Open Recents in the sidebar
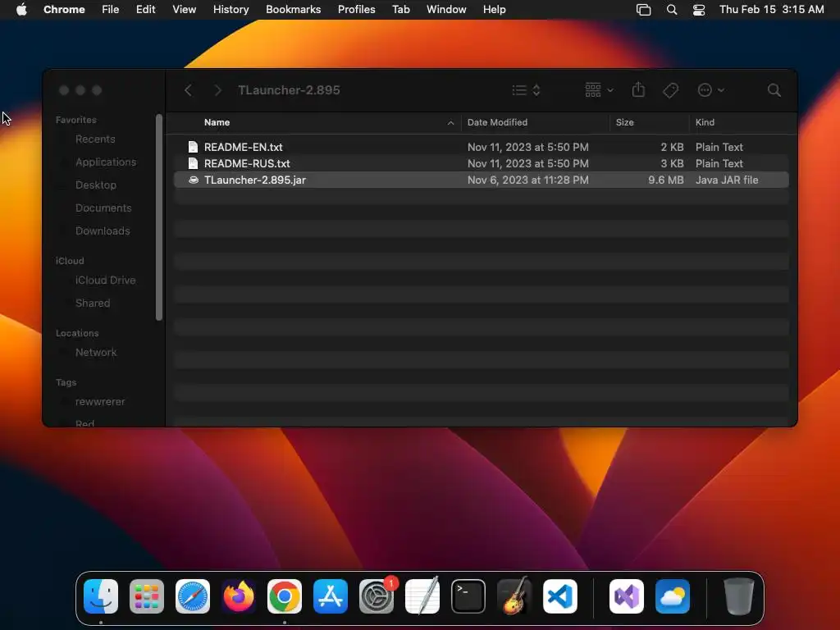This screenshot has width=840, height=630. [95, 139]
